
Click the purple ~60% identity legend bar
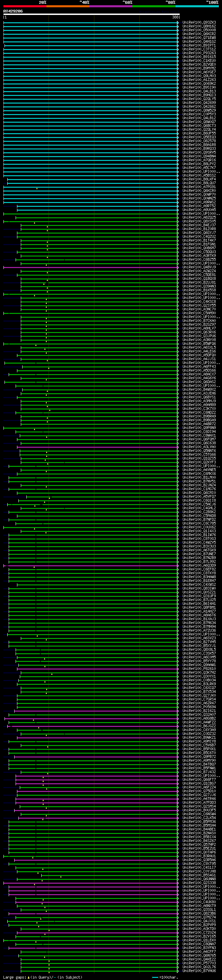111,6
